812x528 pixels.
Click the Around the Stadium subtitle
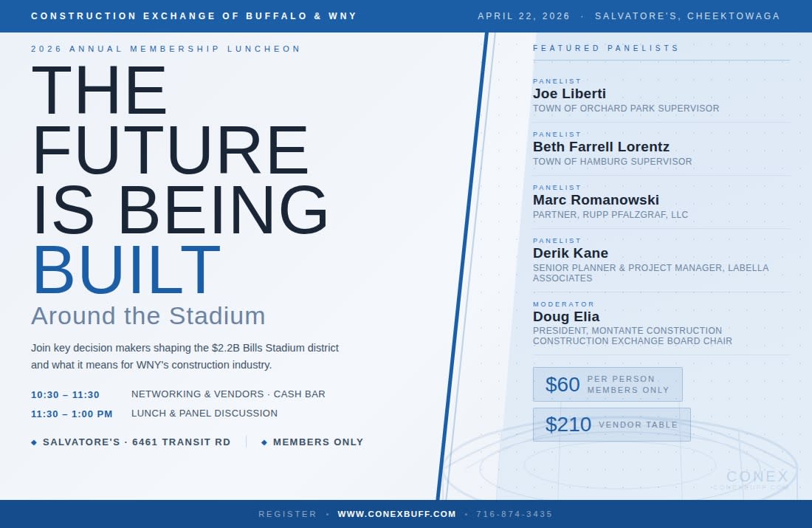(x=148, y=316)
